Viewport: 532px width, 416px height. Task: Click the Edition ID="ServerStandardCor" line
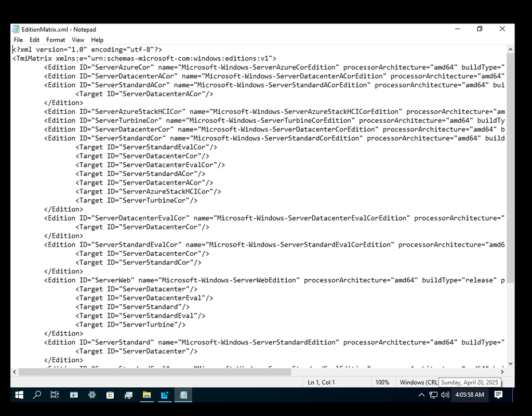pyautogui.click(x=274, y=138)
